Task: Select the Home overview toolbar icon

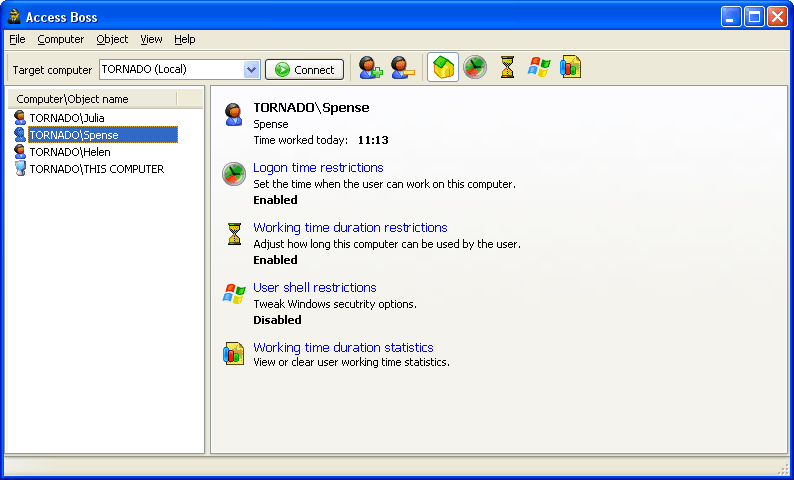Action: [443, 67]
